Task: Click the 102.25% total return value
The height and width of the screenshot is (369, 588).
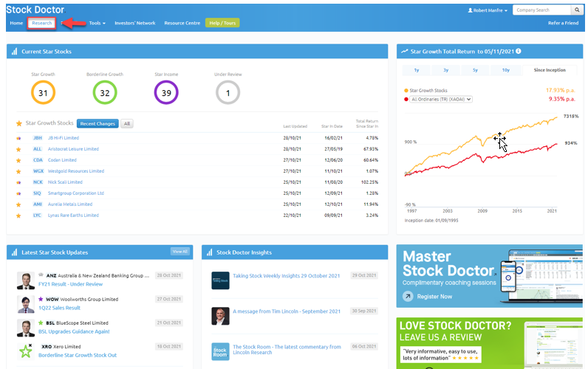Action: [x=369, y=182]
